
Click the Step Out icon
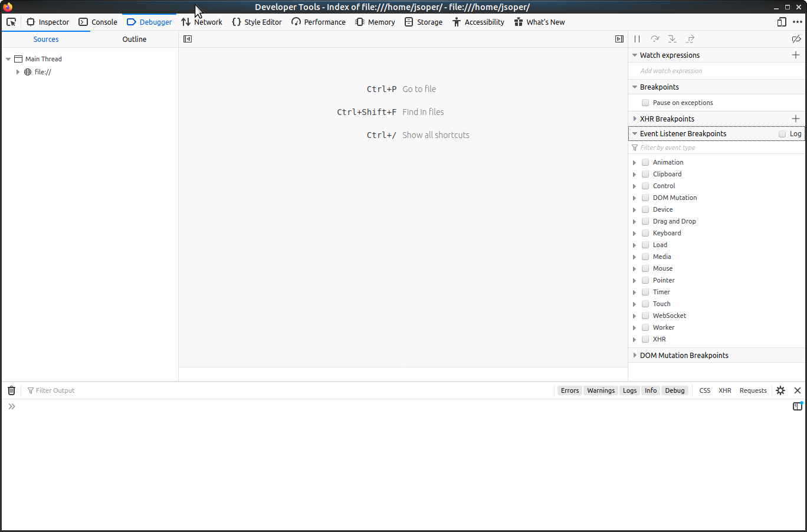click(690, 39)
